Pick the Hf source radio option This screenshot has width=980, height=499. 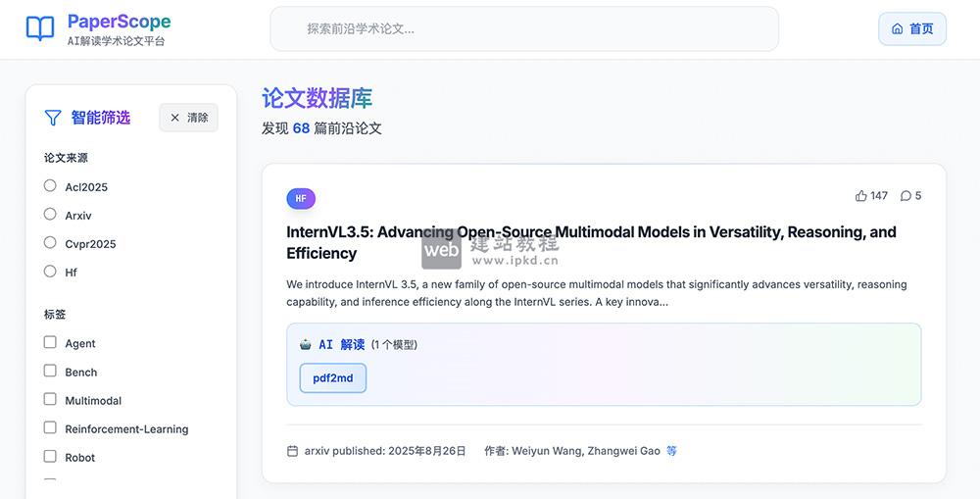pos(50,271)
